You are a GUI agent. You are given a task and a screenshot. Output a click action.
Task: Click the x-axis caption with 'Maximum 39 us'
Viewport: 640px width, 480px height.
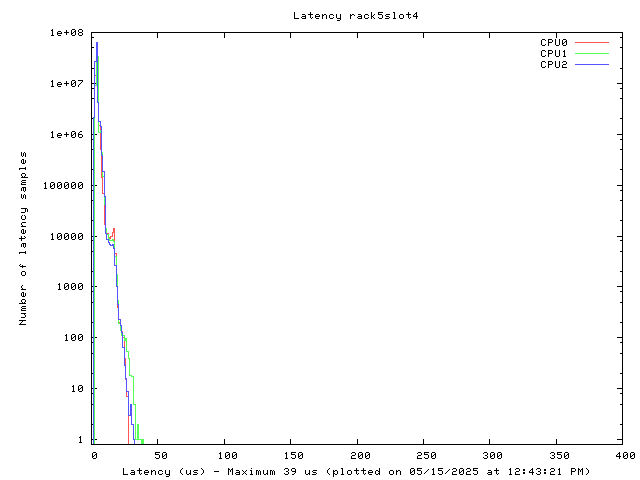click(x=356, y=472)
